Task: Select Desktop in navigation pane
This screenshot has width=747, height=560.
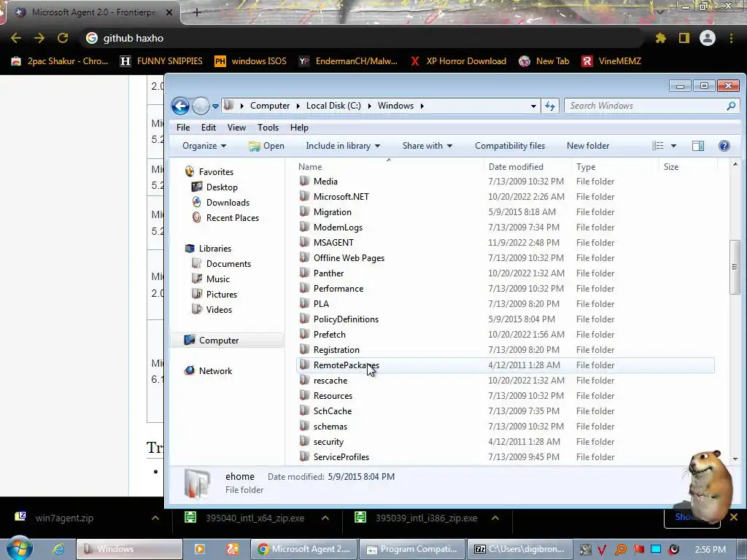Action: tap(222, 187)
